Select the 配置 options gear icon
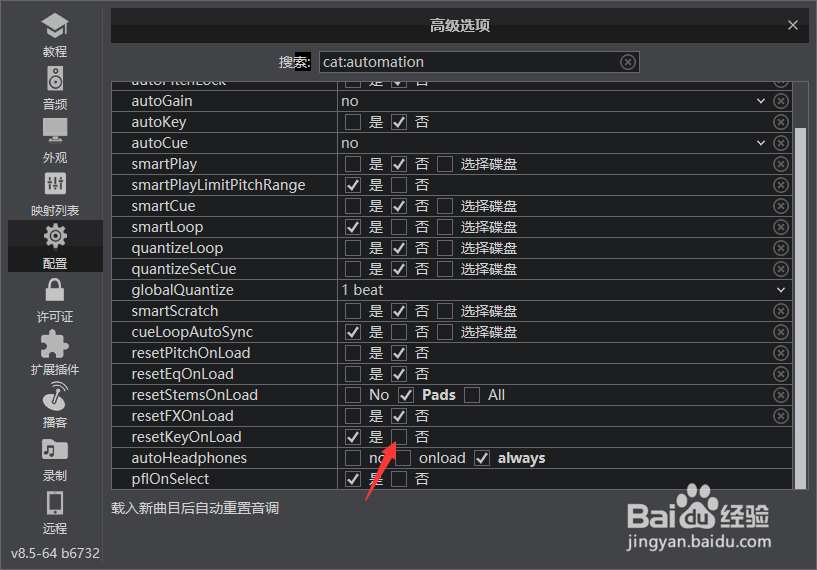Viewport: 817px width, 570px height. tap(55, 237)
